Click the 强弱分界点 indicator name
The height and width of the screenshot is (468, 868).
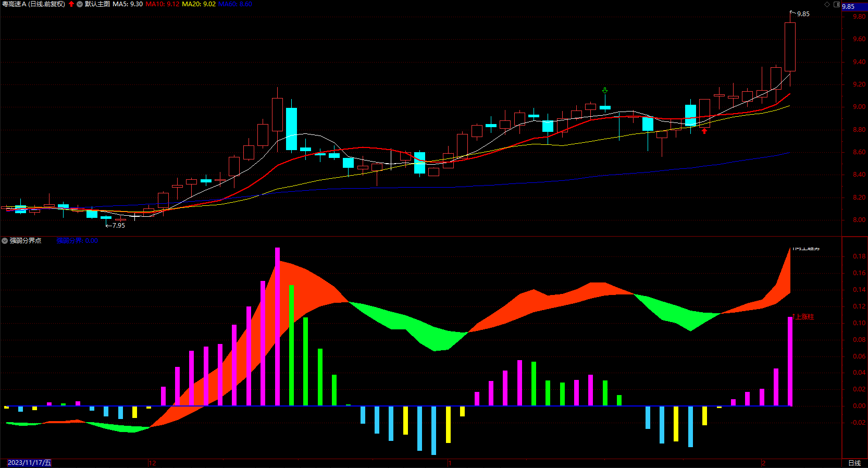pyautogui.click(x=26, y=241)
